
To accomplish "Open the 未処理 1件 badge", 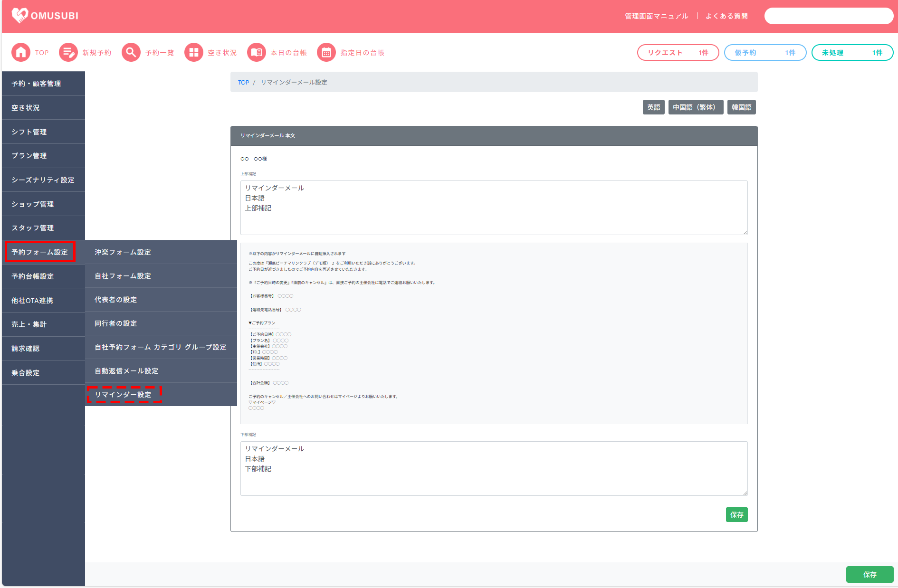I will (x=852, y=53).
